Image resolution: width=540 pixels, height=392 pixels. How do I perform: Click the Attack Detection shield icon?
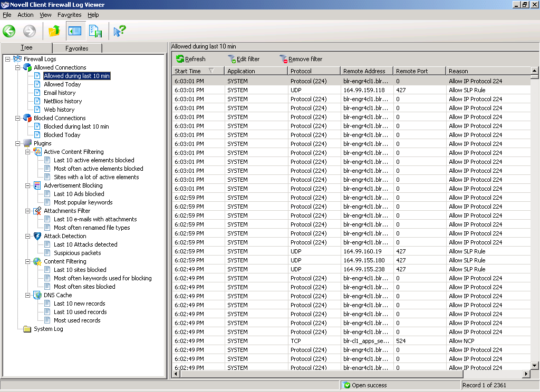click(37, 236)
